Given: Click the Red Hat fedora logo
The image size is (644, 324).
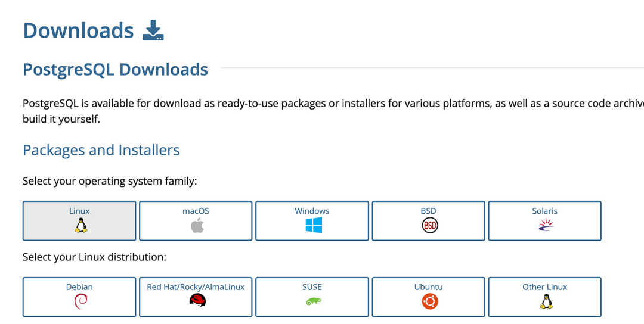Looking at the screenshot, I should coord(196,301).
